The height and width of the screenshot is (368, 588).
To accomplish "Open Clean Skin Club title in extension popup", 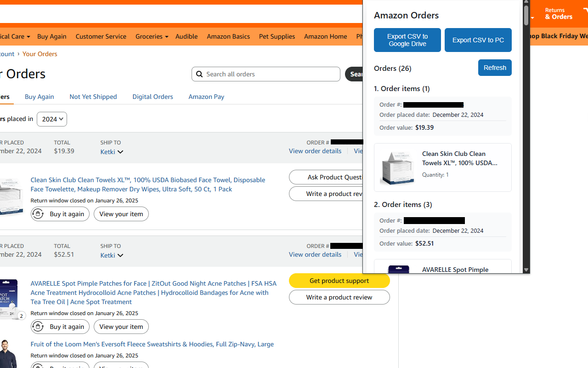I will click(460, 158).
